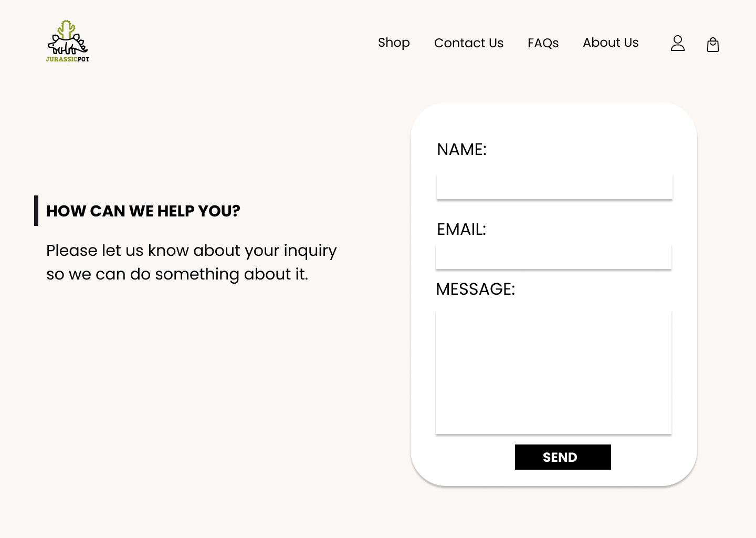The width and height of the screenshot is (756, 538).
Task: Click the green cactus in the logo
Action: (66, 29)
